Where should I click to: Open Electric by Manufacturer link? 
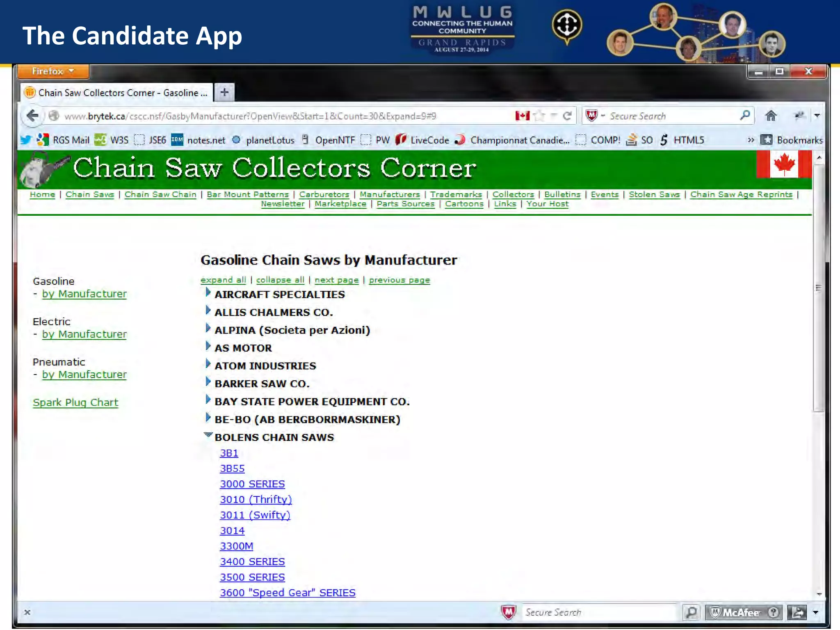[x=84, y=334]
